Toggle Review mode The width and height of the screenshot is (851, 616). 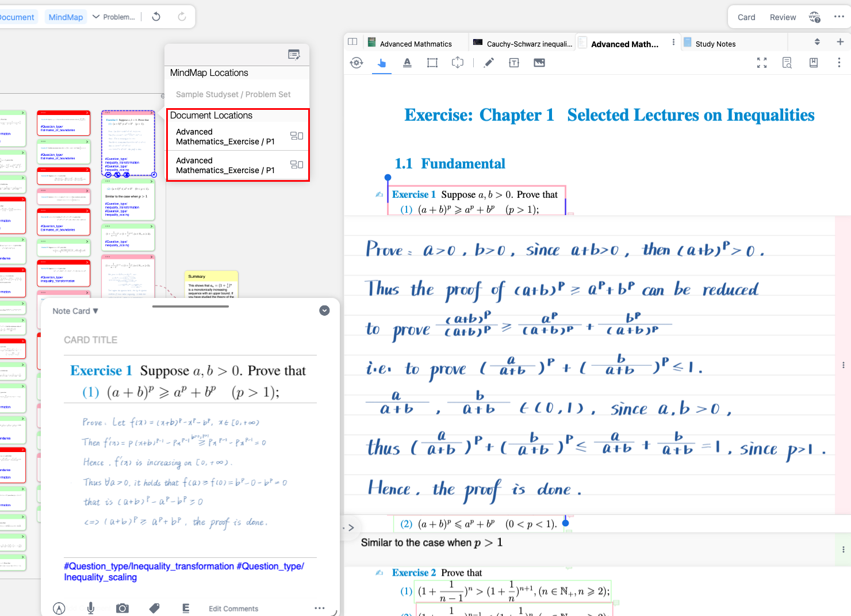pyautogui.click(x=783, y=17)
